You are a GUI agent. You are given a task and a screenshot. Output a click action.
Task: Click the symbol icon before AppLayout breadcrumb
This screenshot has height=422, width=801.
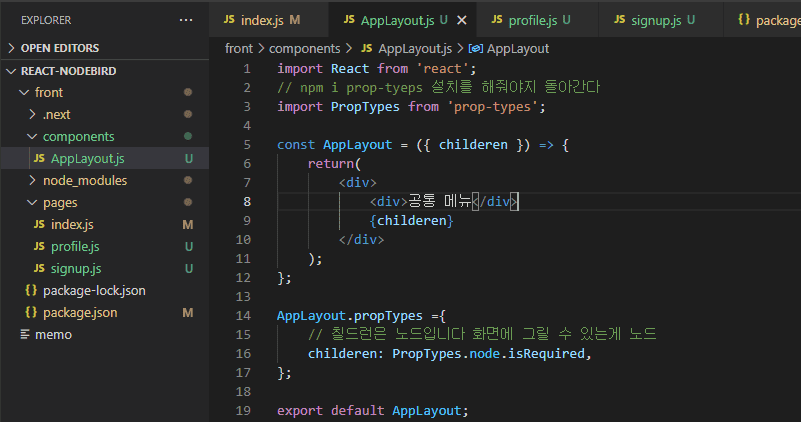[x=476, y=49]
